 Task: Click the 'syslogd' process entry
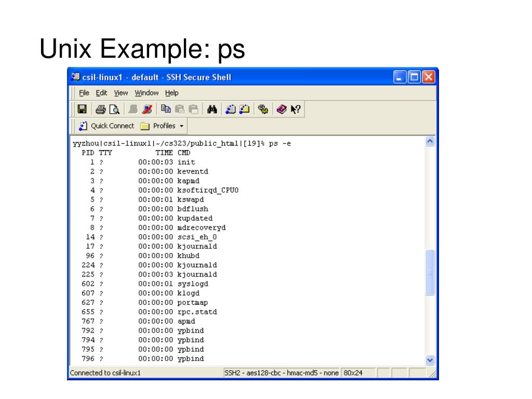[x=193, y=284]
